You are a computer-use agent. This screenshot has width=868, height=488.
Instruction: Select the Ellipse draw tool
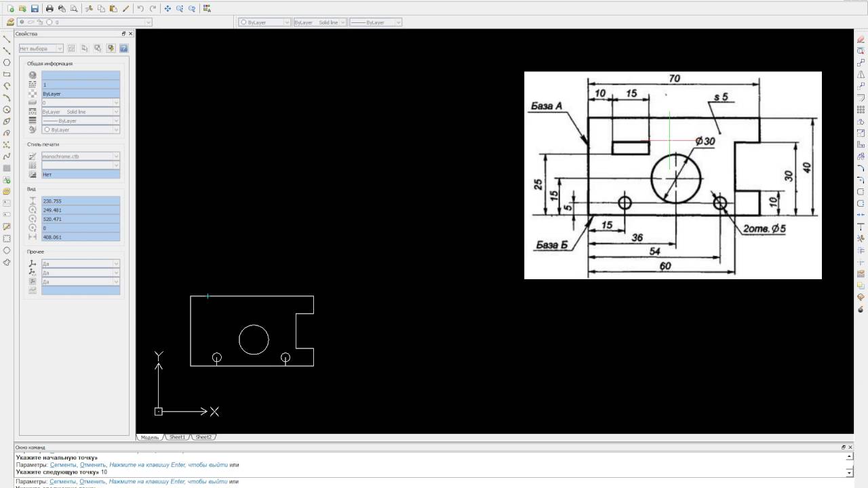tap(7, 121)
